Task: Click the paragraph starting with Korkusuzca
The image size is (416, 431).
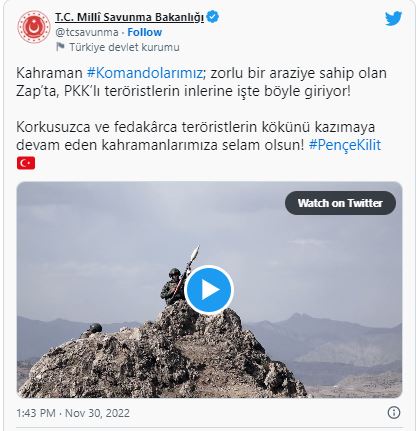Action: click(x=199, y=136)
